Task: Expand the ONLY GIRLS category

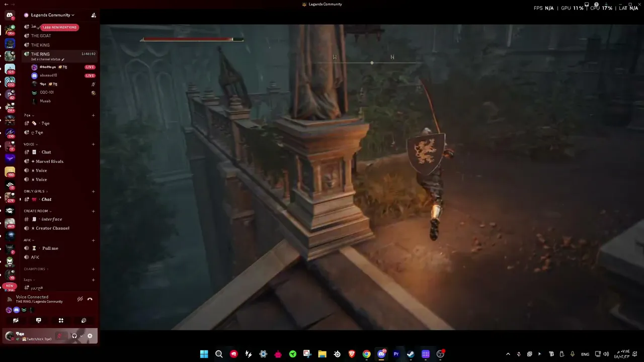Action: (x=36, y=191)
